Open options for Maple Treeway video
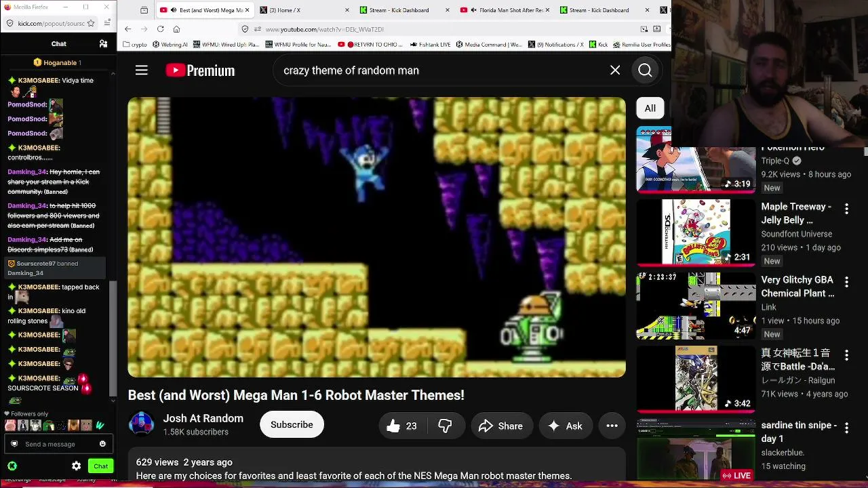The width and height of the screenshot is (868, 488). pyautogui.click(x=846, y=209)
